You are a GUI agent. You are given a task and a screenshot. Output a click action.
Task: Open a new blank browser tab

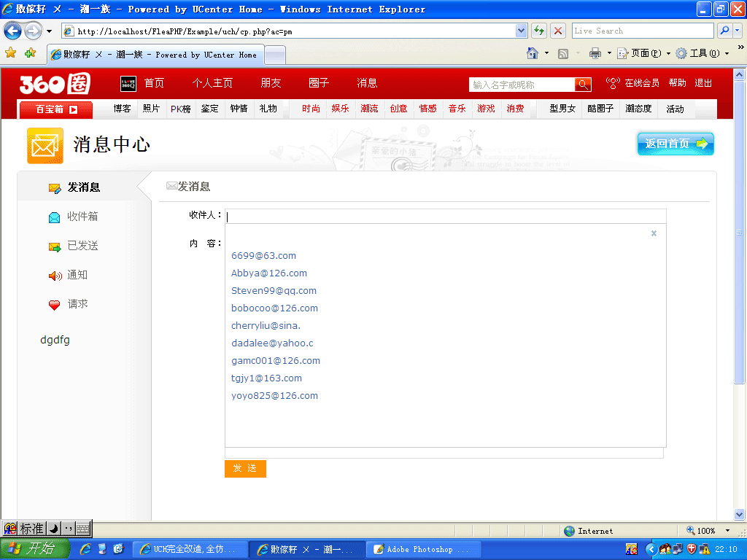tap(275, 55)
